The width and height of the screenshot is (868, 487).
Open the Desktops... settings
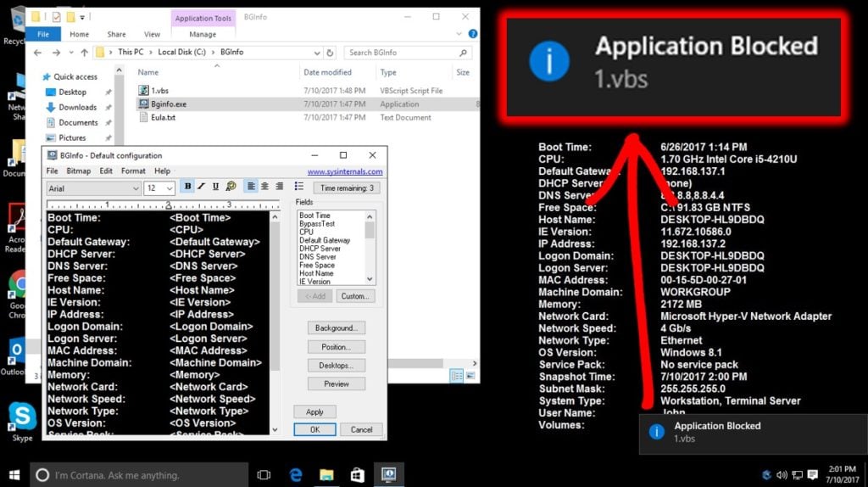(336, 366)
